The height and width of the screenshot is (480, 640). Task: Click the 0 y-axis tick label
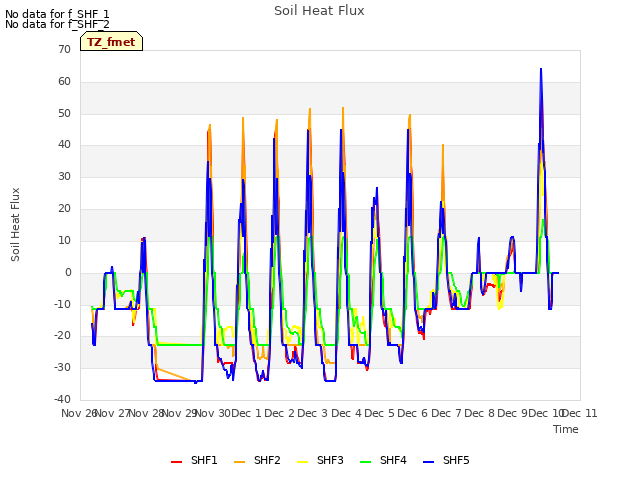click(x=68, y=272)
